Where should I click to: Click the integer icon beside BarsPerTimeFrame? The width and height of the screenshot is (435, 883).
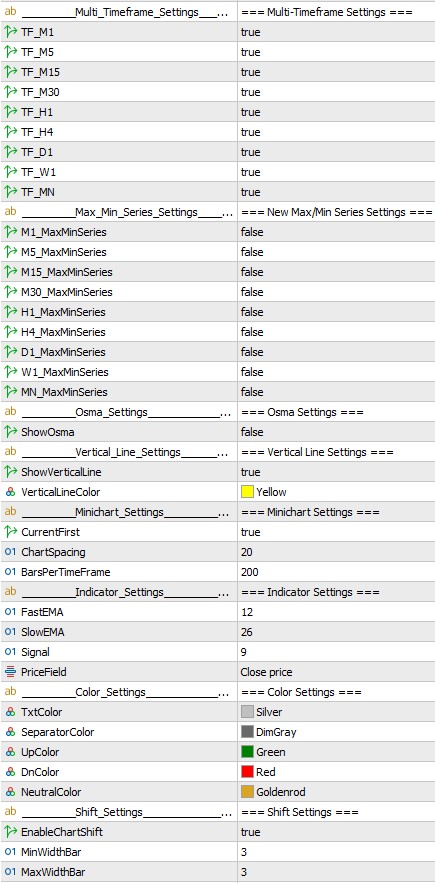(10, 572)
